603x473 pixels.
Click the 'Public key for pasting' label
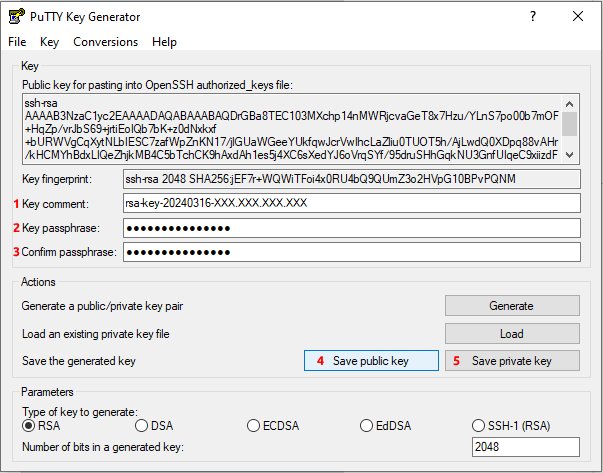pyautogui.click(x=157, y=85)
